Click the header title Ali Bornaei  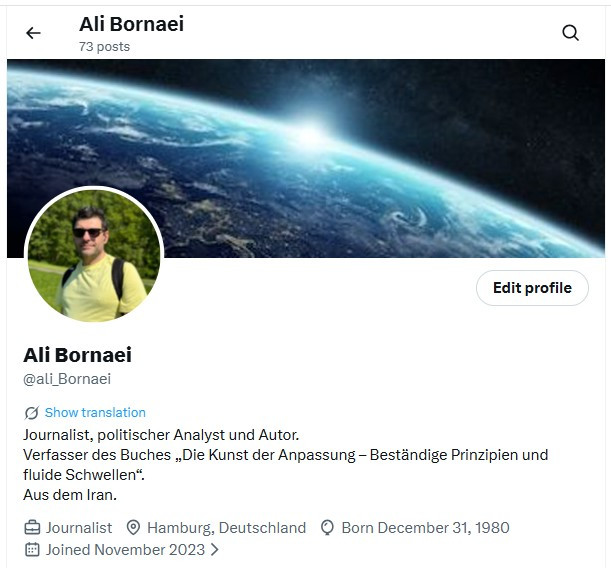coord(131,24)
